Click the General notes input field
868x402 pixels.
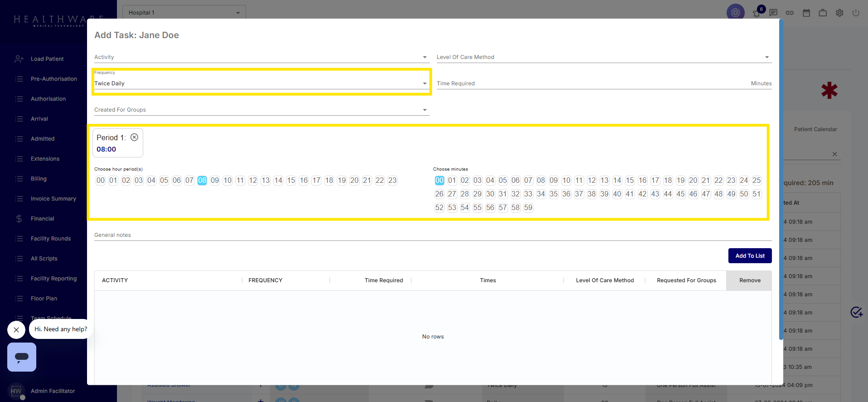pos(432,235)
